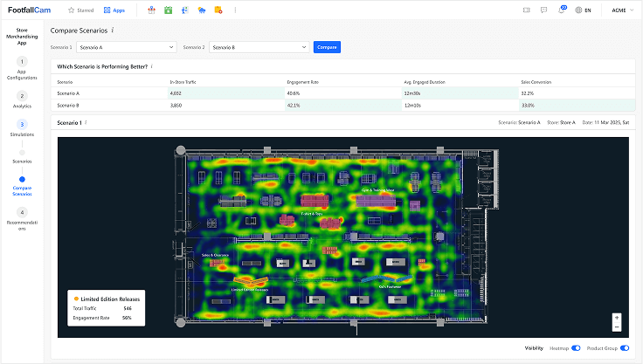Expand the ACME account dropdown

click(x=622, y=10)
